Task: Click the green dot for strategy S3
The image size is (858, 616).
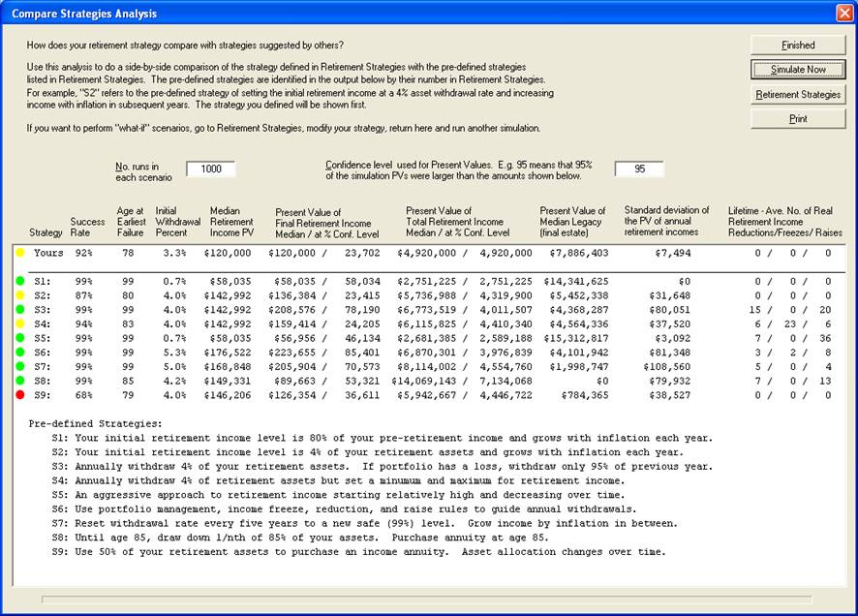Action: click(x=20, y=310)
